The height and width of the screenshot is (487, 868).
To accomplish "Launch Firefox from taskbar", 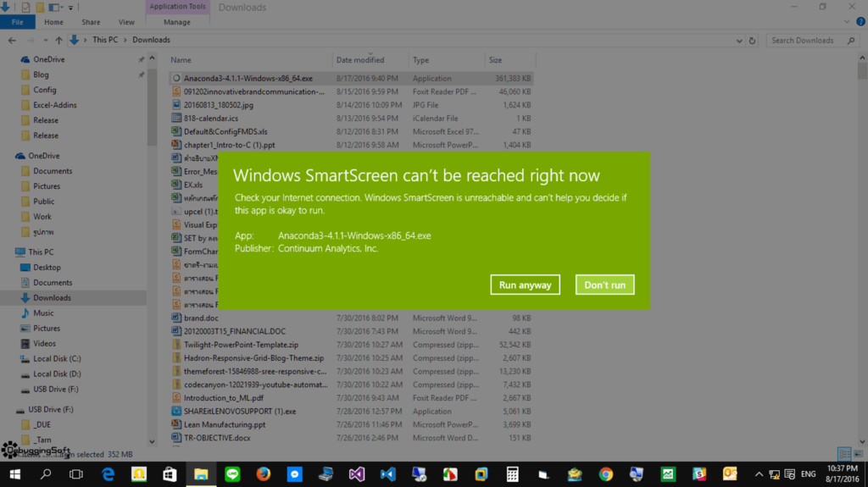I will point(264,474).
